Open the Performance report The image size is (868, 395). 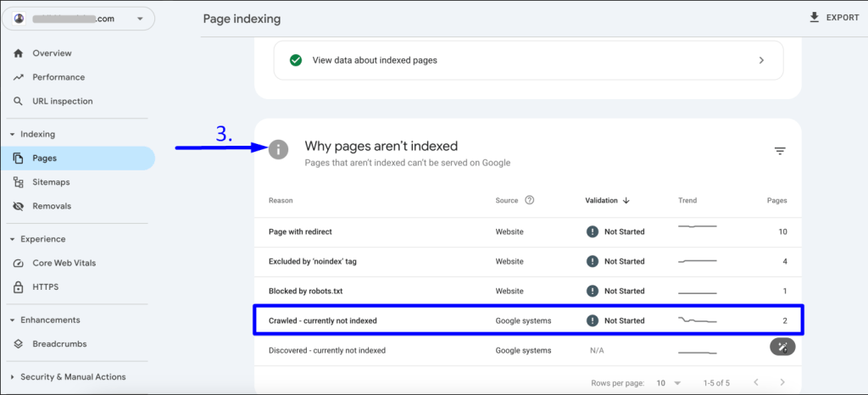tap(58, 77)
